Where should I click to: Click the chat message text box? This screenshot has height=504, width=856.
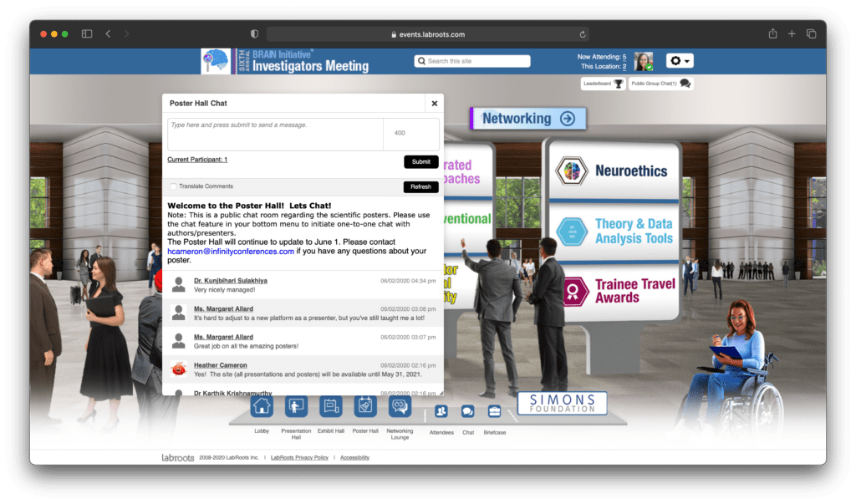tap(275, 135)
